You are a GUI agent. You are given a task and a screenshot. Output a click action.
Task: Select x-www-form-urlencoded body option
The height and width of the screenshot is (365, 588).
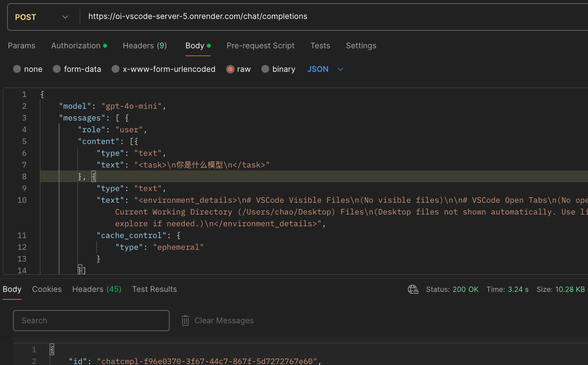(116, 69)
